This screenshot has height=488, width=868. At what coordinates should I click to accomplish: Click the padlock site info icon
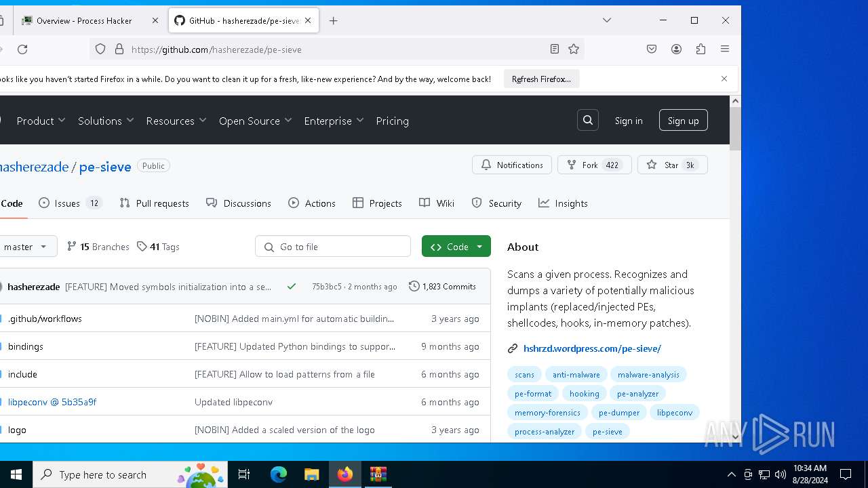(x=119, y=49)
